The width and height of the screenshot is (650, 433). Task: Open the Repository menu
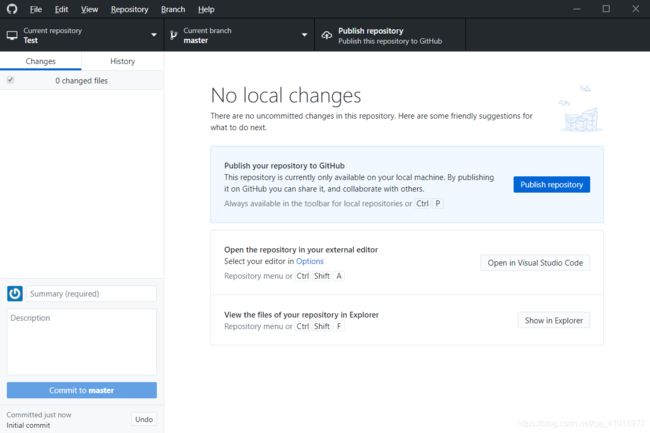pyautogui.click(x=129, y=9)
